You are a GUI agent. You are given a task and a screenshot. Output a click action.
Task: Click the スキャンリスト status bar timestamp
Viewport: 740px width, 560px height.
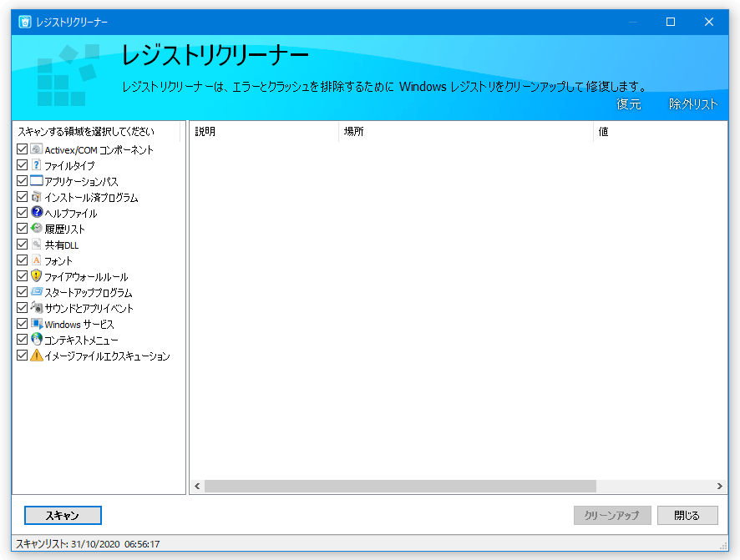tap(88, 544)
